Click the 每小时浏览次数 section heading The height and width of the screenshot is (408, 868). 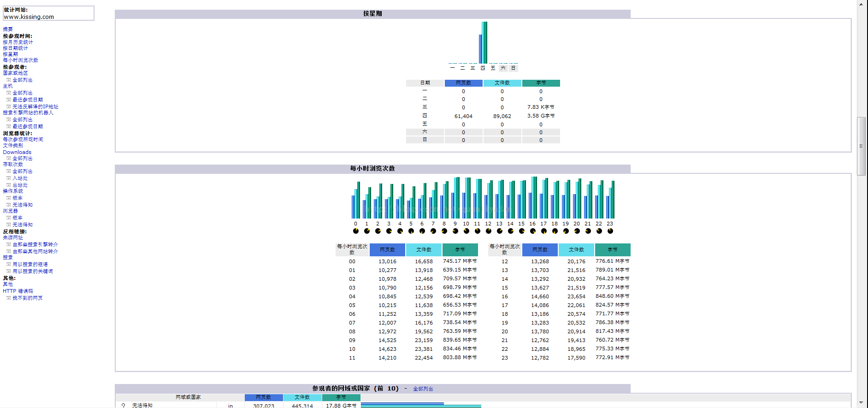pyautogui.click(x=372, y=168)
